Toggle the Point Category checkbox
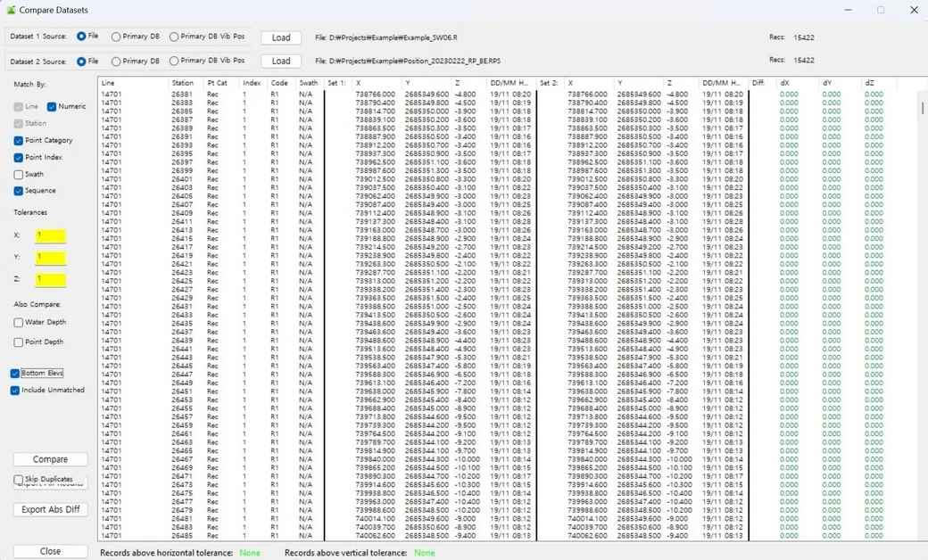Image resolution: width=928 pixels, height=560 pixels. (19, 141)
